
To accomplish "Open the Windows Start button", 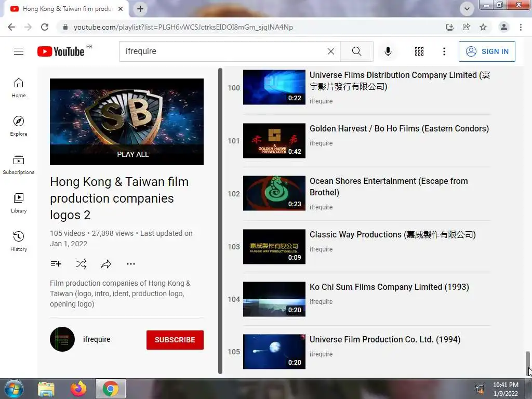I will (14, 389).
